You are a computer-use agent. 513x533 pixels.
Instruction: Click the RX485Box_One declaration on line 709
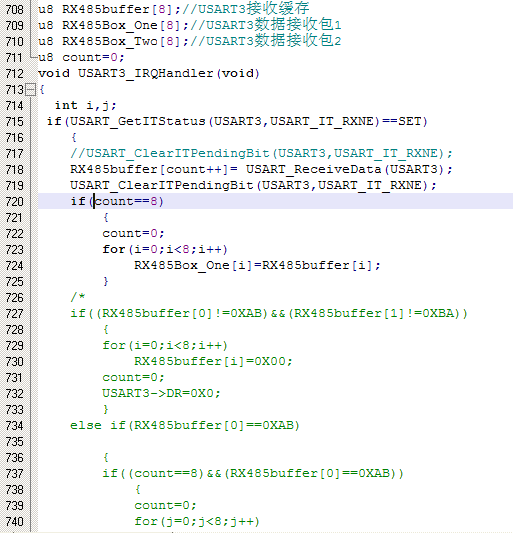[x=109, y=25]
